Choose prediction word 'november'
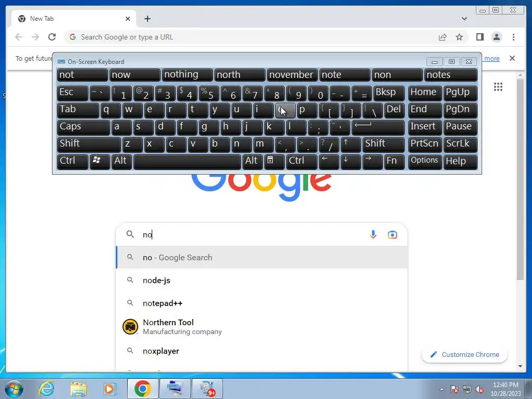 pyautogui.click(x=292, y=75)
